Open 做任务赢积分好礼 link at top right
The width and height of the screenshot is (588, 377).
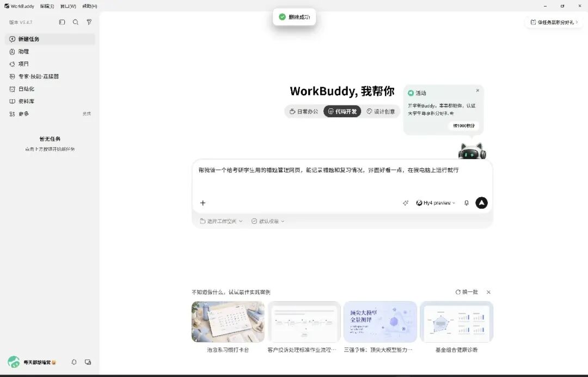[554, 22]
